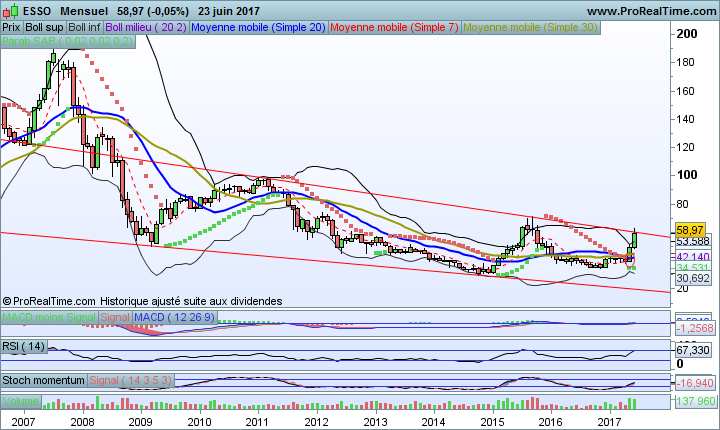Viewport: 720px width, 430px height.
Task: Click the candlestick icon beside ESSO title
Action: pos(11,11)
